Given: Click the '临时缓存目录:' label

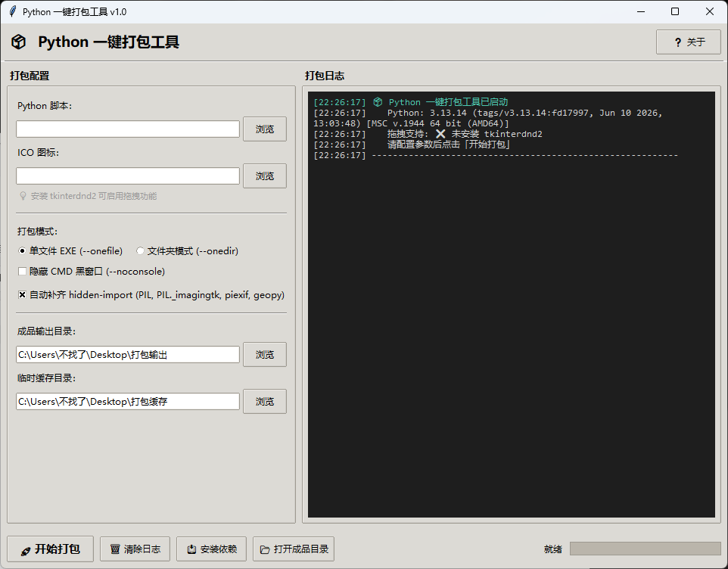Looking at the screenshot, I should coord(46,378).
